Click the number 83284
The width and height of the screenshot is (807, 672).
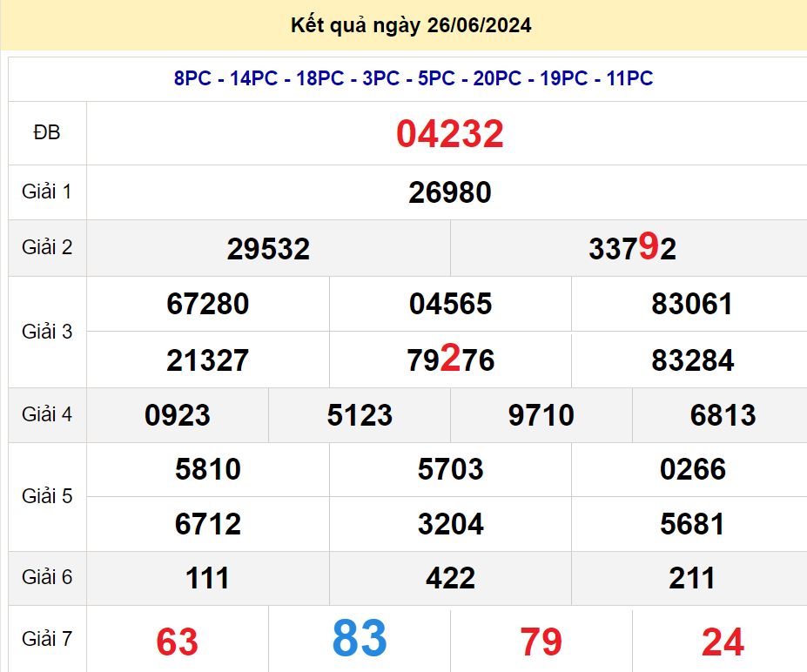[692, 360]
